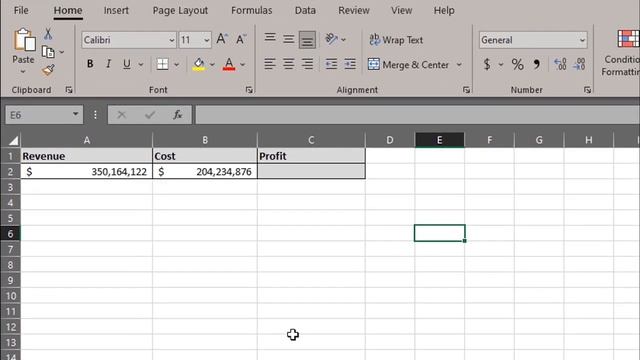Click Insert Function fx icon

pyautogui.click(x=178, y=115)
